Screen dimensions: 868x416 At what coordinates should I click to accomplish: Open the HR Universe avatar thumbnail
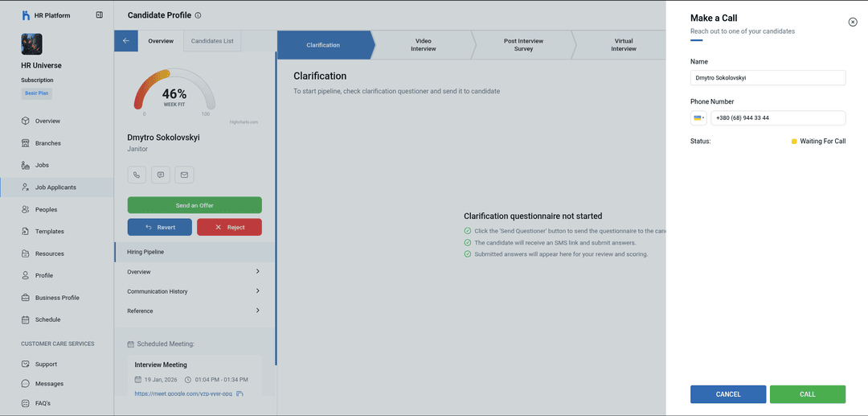(31, 43)
